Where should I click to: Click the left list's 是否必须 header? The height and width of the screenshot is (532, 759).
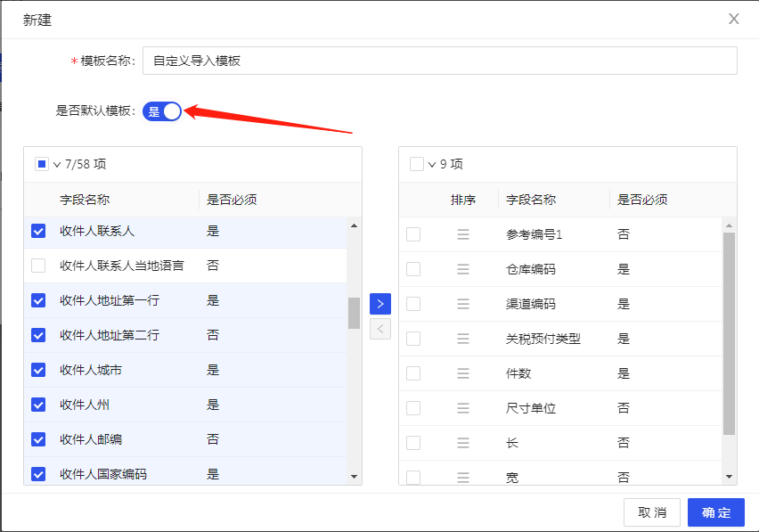coord(232,200)
